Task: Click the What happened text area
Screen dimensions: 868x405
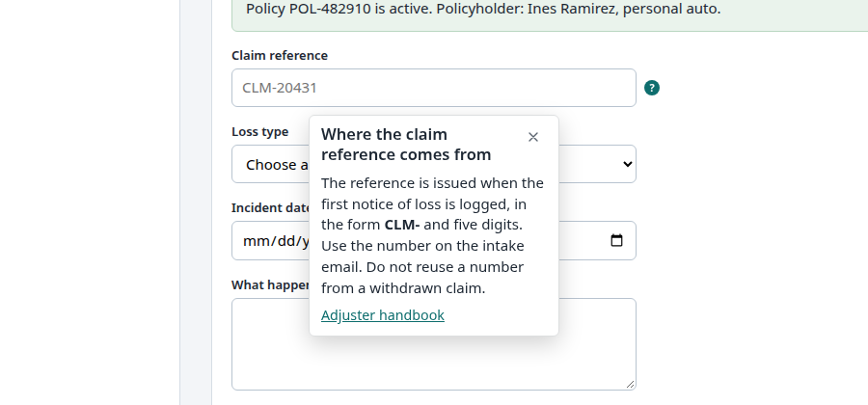Action: coord(433,344)
